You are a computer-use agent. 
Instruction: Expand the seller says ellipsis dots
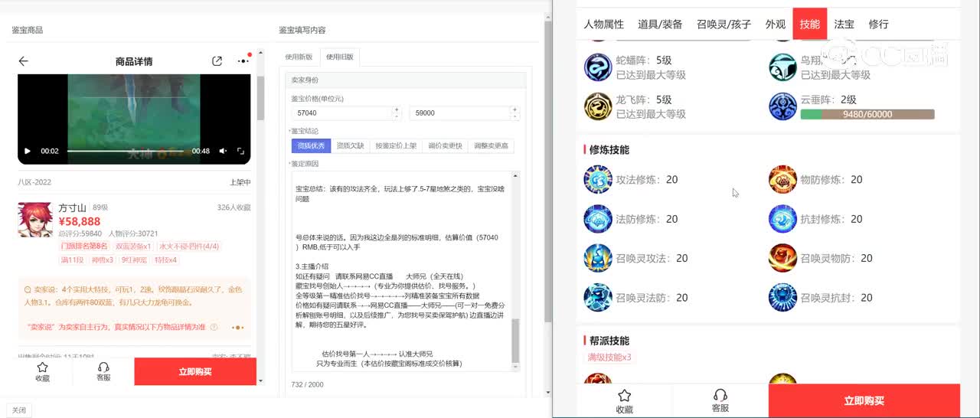click(237, 328)
